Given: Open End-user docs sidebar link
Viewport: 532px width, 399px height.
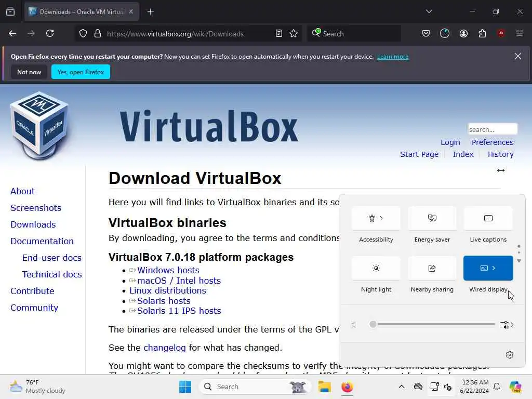Looking at the screenshot, I should 51,258.
